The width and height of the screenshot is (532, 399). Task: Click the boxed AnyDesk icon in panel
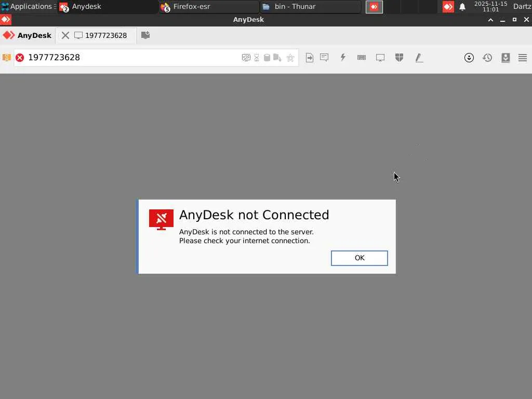374,7
